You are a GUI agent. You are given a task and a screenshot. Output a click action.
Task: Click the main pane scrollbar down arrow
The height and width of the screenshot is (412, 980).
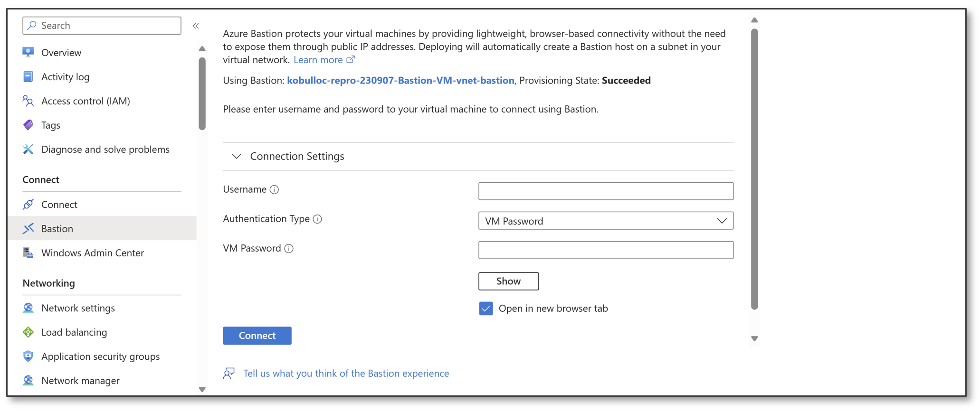754,338
